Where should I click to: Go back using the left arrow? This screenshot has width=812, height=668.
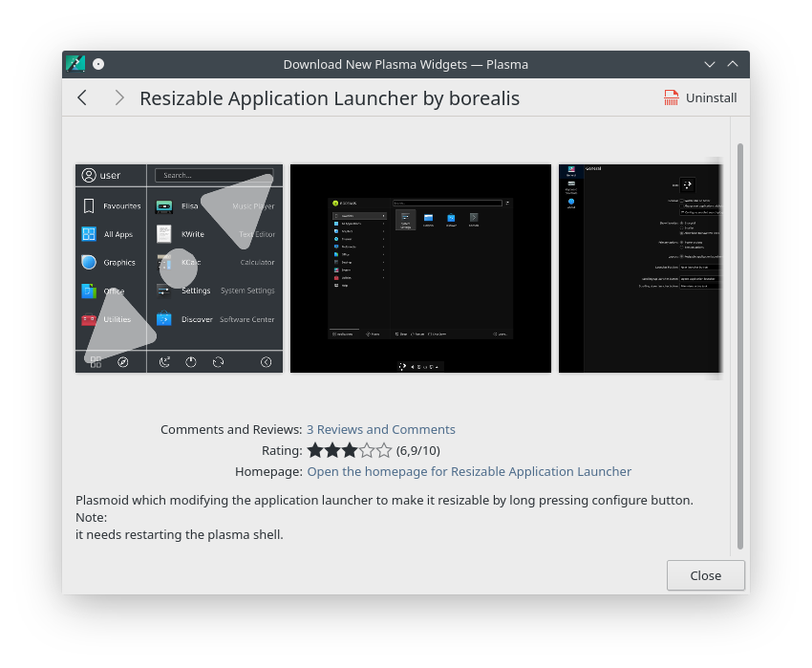pos(82,97)
